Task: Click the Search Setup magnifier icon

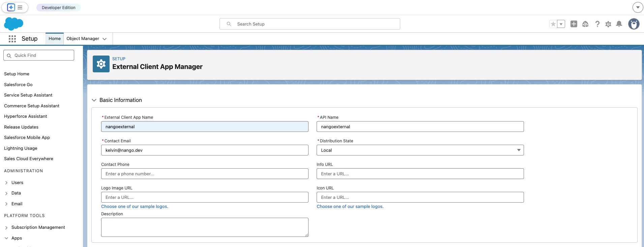Action: coord(229,24)
